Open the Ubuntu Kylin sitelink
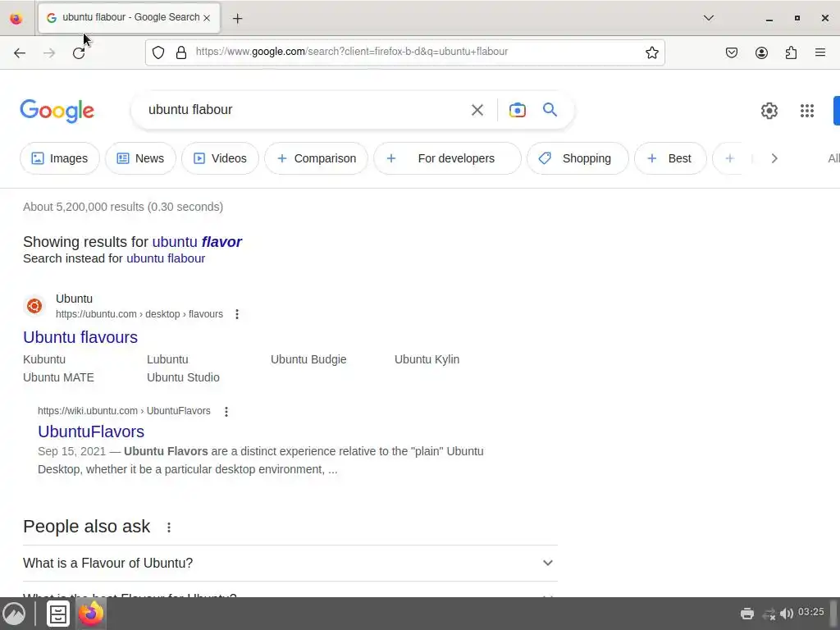Image resolution: width=840 pixels, height=630 pixels. [x=427, y=359]
